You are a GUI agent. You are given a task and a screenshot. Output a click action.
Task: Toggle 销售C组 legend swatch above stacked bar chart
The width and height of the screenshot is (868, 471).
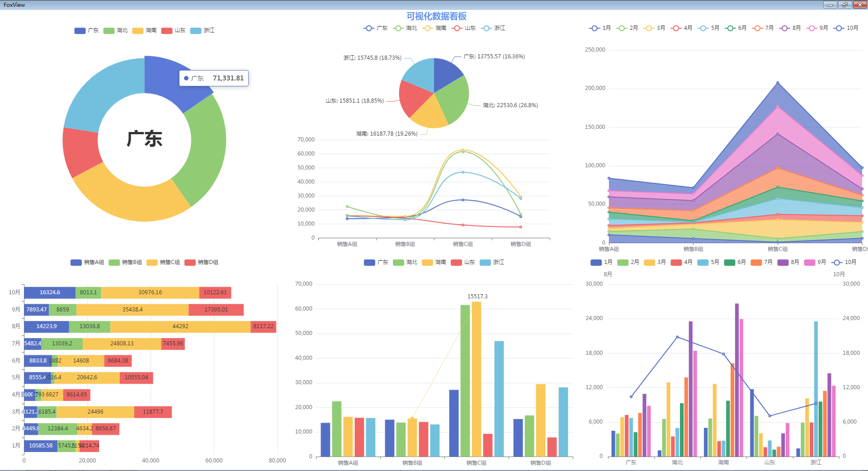[152, 263]
